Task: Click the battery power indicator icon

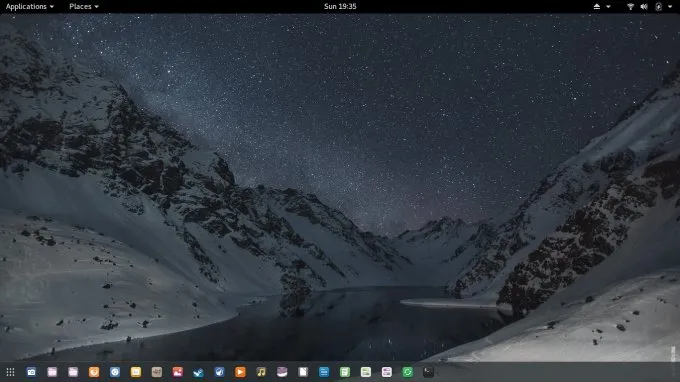Action: tap(658, 7)
